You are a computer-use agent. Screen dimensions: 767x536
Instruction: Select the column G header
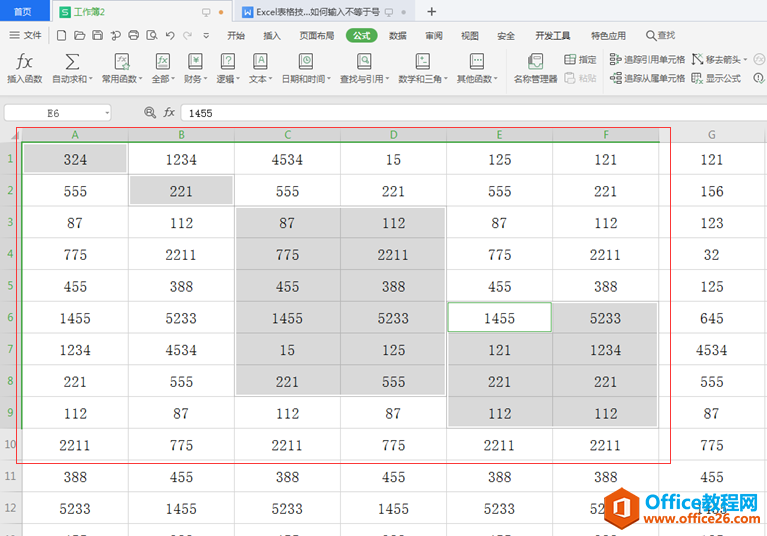[x=712, y=134]
